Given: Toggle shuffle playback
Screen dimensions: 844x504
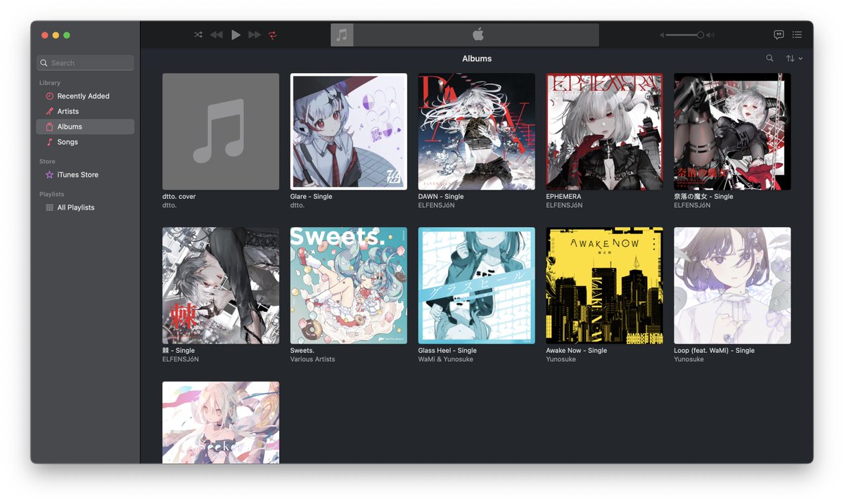Looking at the screenshot, I should tap(198, 34).
